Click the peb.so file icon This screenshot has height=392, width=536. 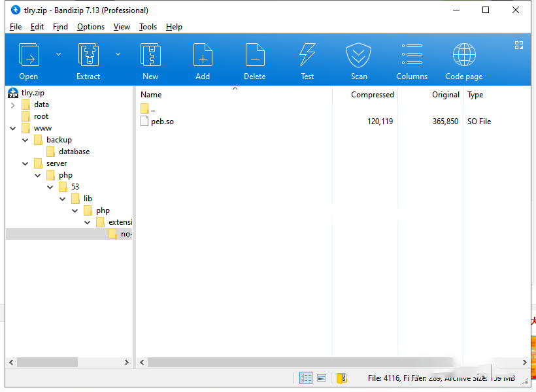click(x=144, y=121)
